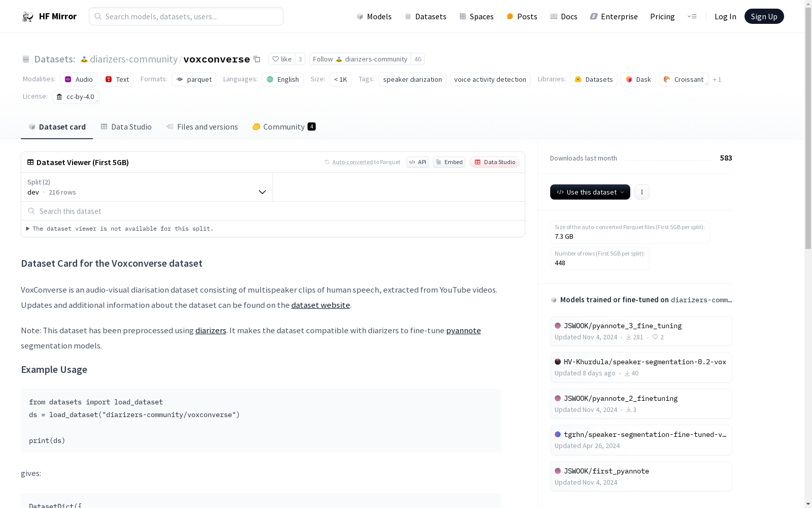Go to Datasets in top navigation
The height and width of the screenshot is (508, 812).
pos(425,16)
